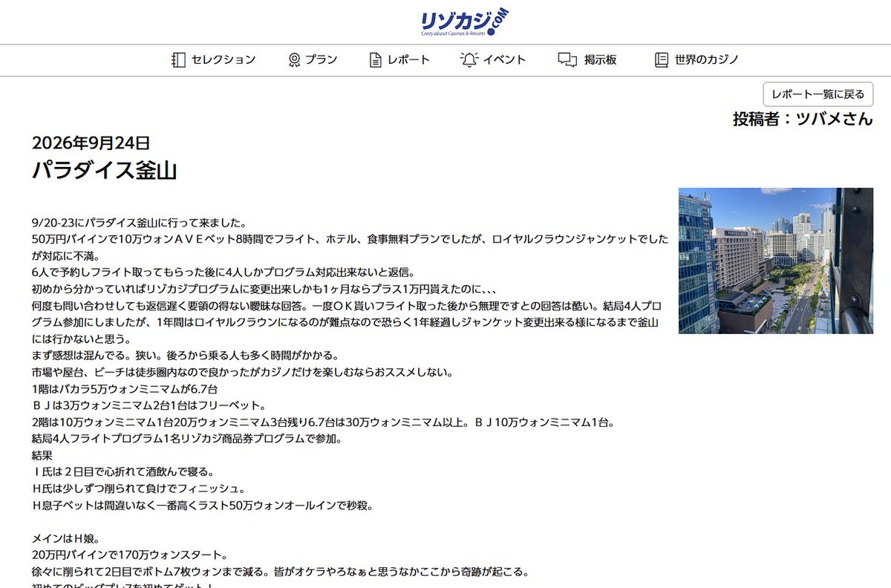Click the セレクション book icon

click(x=177, y=60)
